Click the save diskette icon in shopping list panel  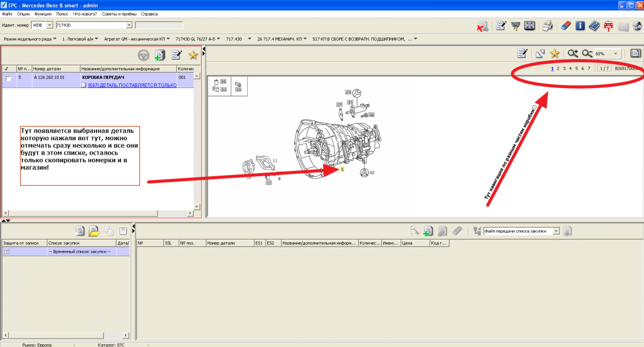click(123, 231)
